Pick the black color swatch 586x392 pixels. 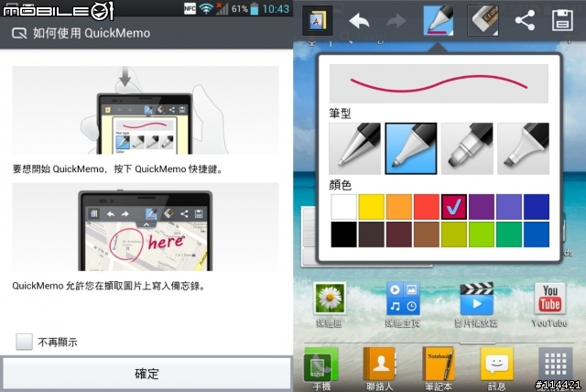[343, 234]
